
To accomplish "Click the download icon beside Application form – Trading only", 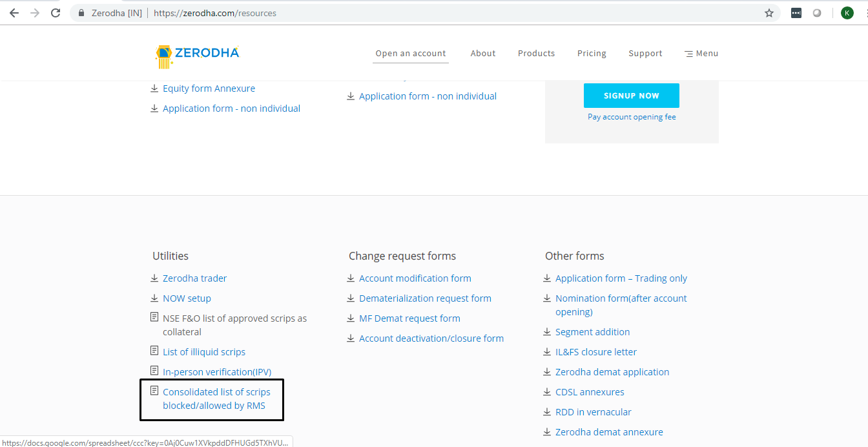I will (x=547, y=278).
